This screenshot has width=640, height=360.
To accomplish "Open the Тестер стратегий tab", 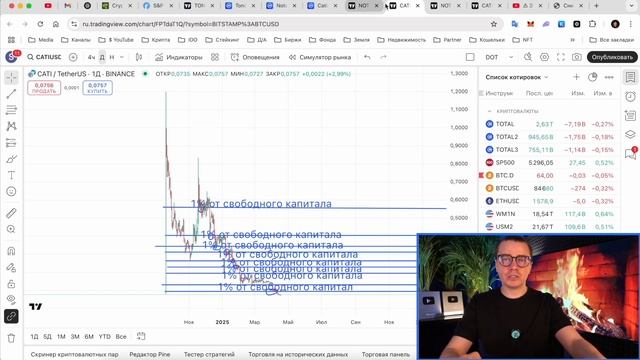I will pos(209,354).
